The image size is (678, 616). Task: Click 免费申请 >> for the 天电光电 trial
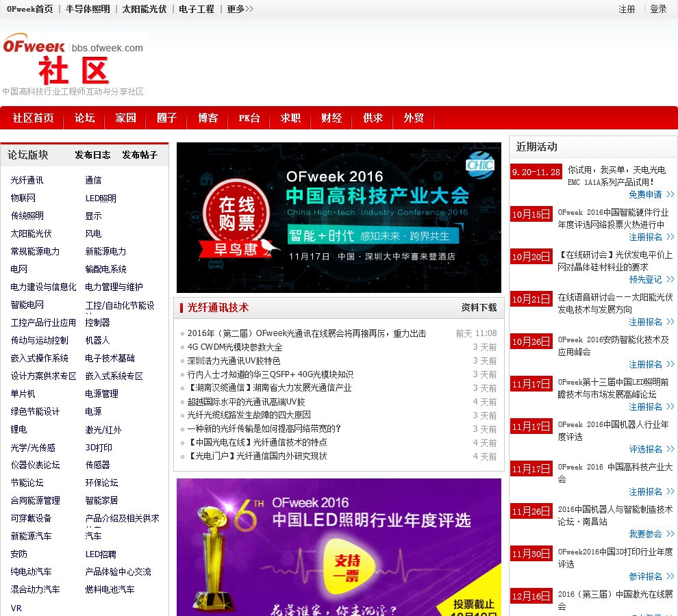(651, 194)
